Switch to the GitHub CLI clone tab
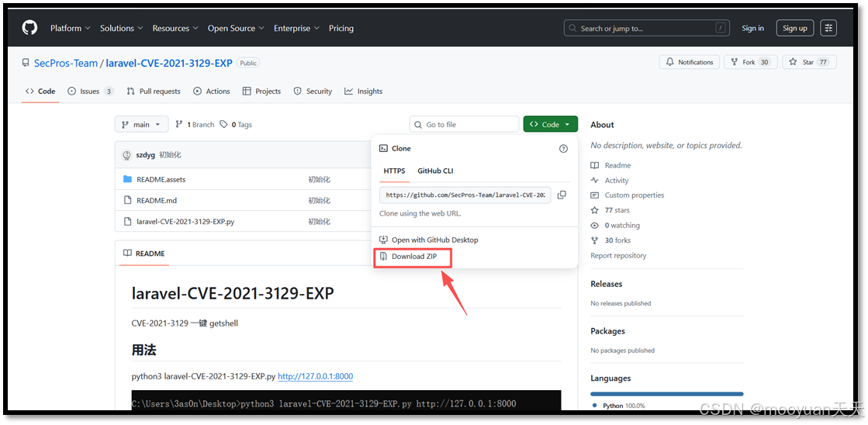 click(435, 171)
